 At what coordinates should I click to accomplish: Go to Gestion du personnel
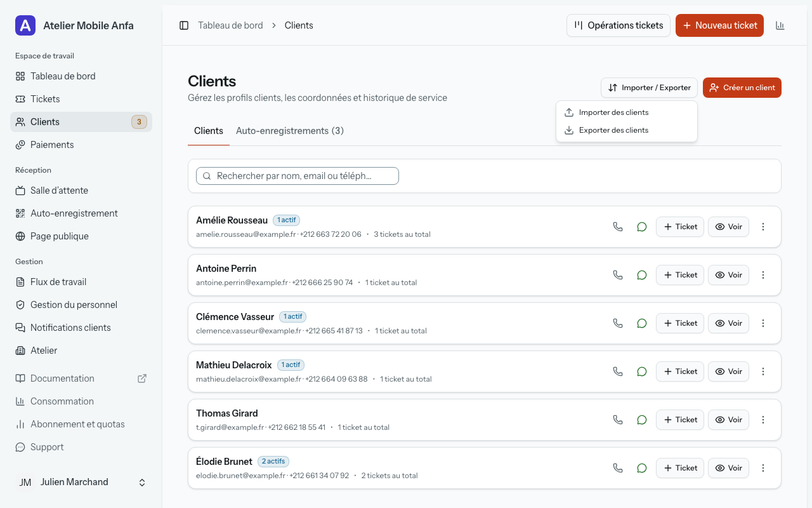click(81, 305)
